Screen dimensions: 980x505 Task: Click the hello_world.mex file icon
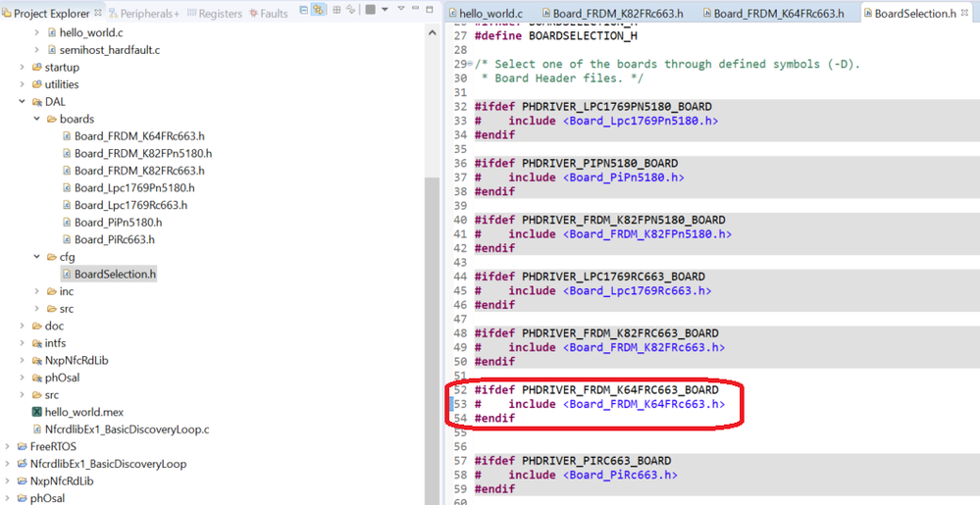37,412
